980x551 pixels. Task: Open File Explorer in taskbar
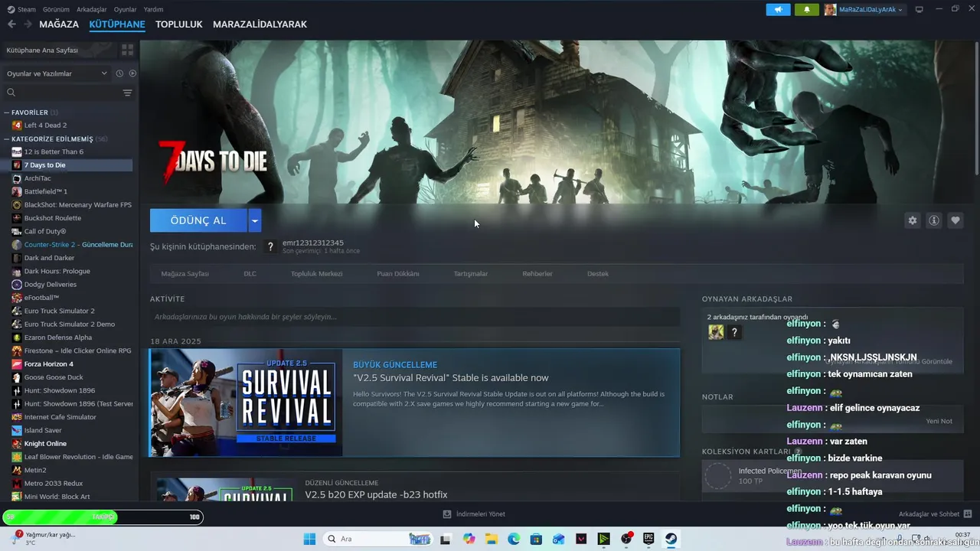(491, 539)
